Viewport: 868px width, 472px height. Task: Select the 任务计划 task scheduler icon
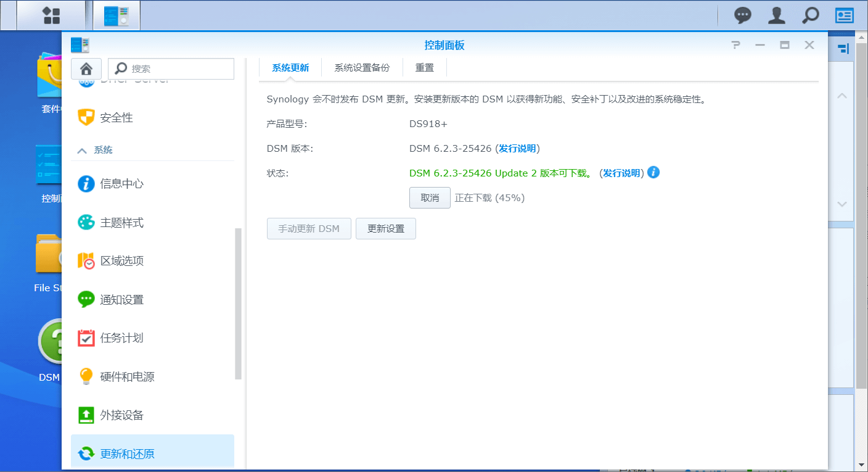(x=120, y=337)
